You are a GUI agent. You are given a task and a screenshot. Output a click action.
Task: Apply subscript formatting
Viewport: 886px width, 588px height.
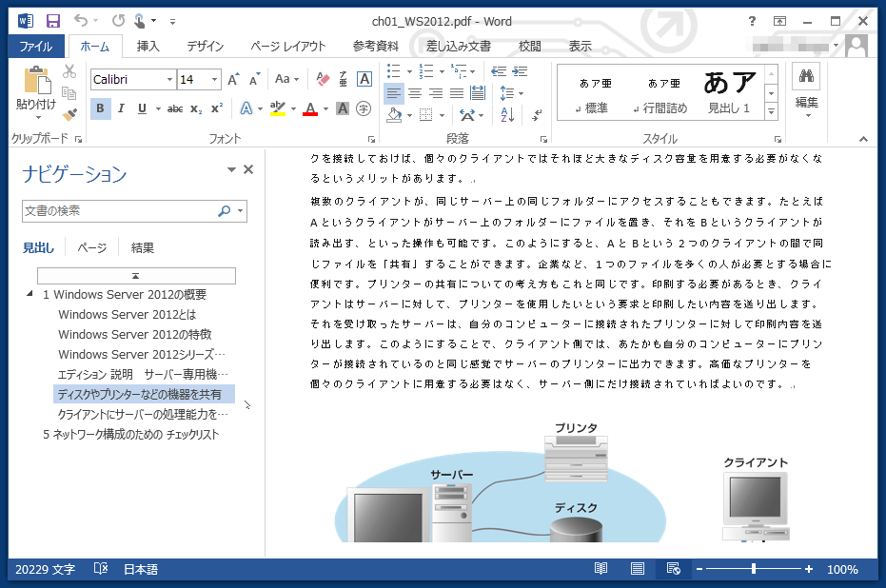[x=195, y=108]
